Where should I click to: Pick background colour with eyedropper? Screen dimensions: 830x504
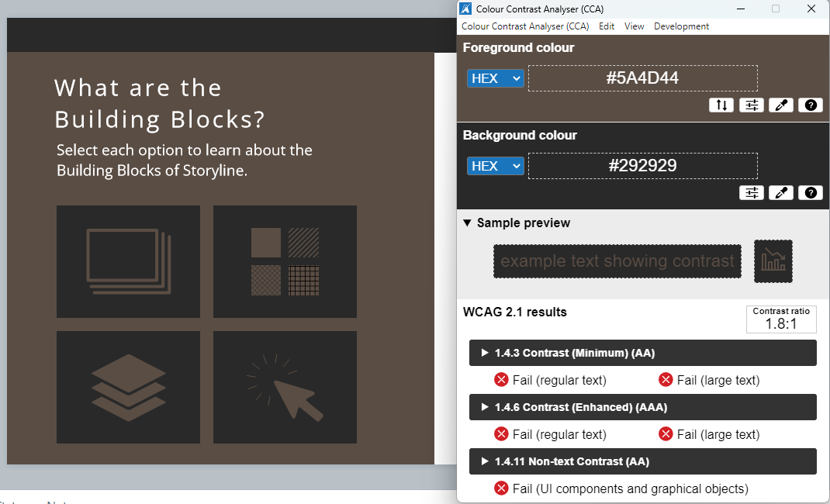click(781, 192)
